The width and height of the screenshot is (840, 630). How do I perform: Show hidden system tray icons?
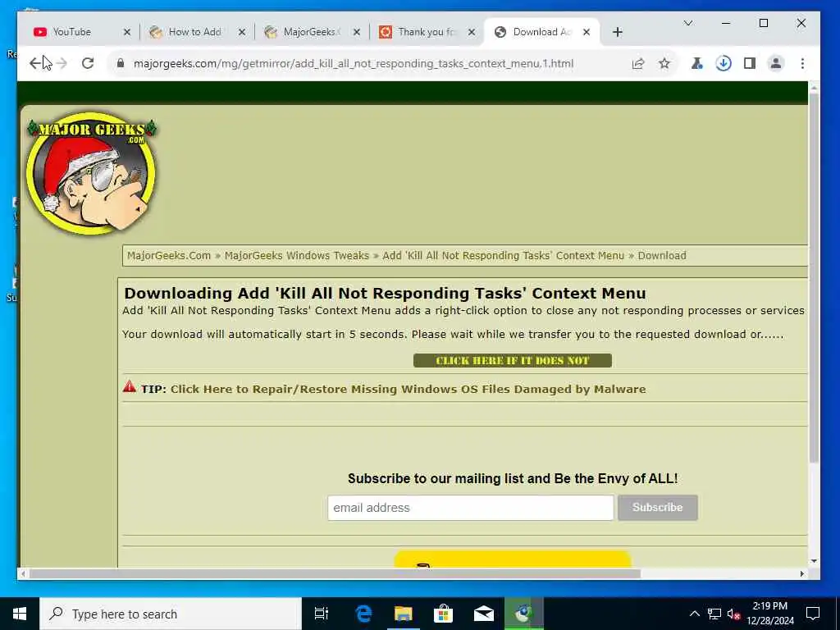click(x=694, y=614)
